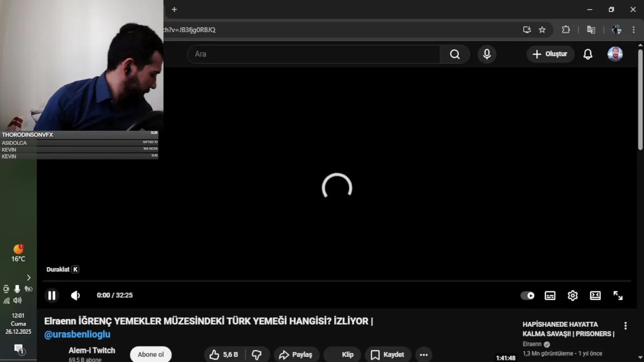
Task: Toggle the autoplay switch in the player
Action: [x=527, y=296]
